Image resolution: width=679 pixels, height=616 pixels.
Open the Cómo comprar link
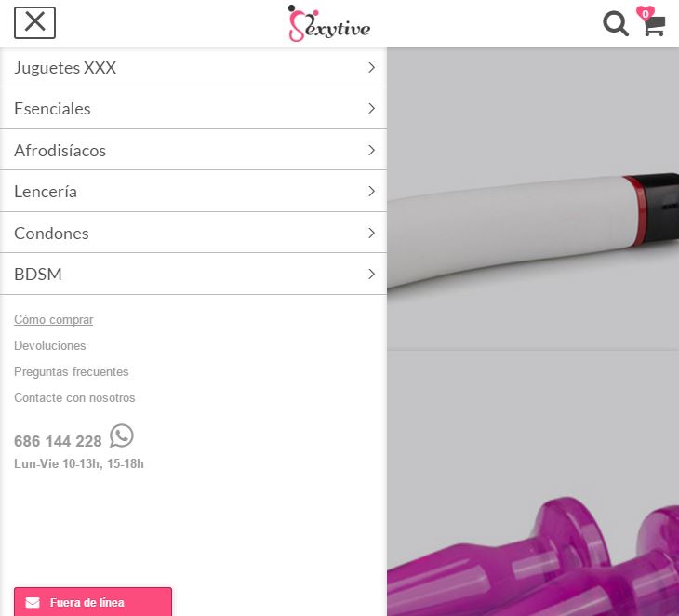tap(54, 320)
